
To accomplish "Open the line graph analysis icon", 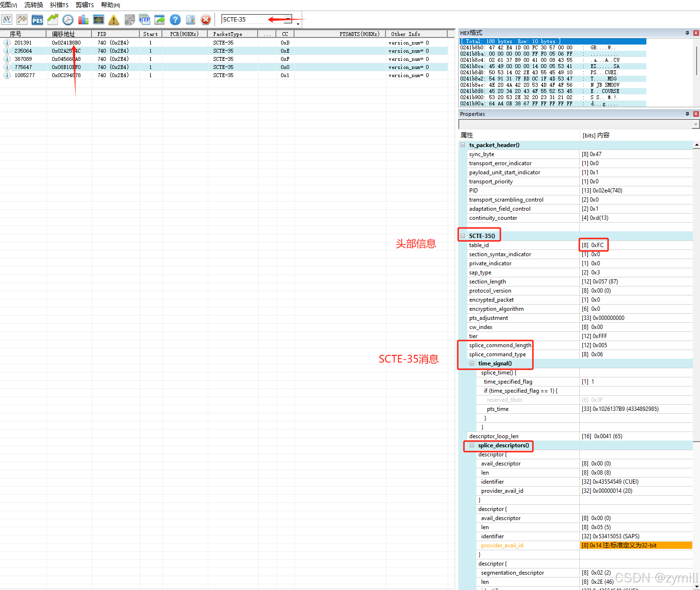I will point(22,20).
